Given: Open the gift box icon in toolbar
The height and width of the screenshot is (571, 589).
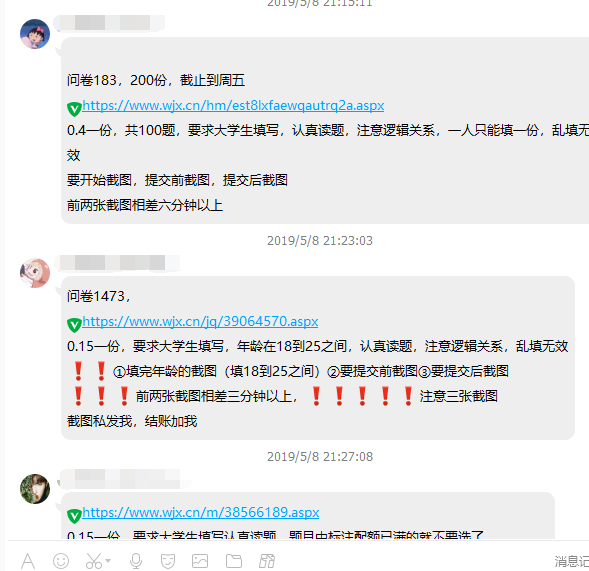Looking at the screenshot, I should (x=267, y=561).
